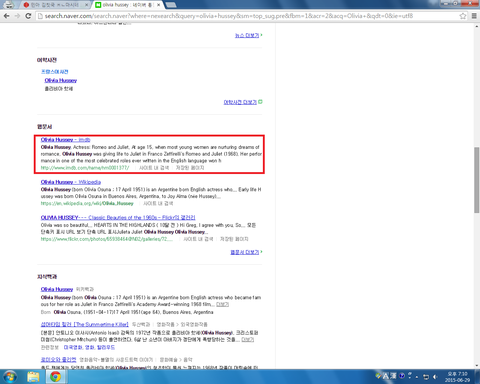
Task: Open File Explorer from the taskbar
Action: (x=33, y=377)
